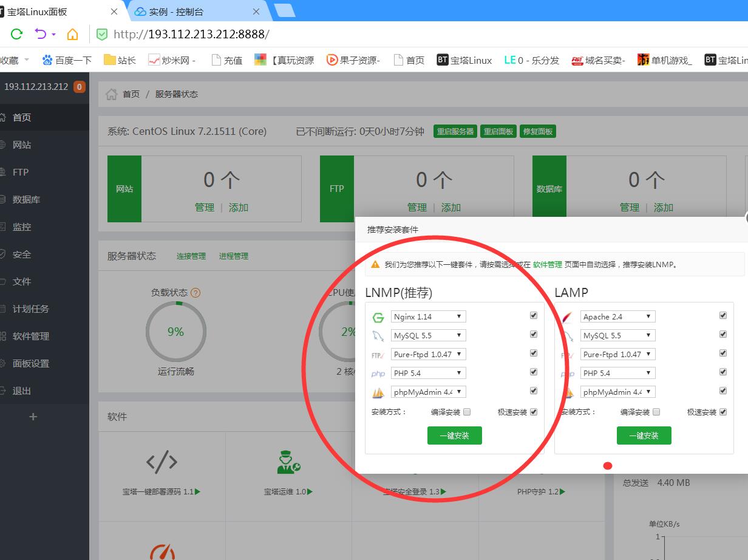Screen dimensions: 748x560
Task: Click the load status help question icon
Action: click(x=195, y=293)
